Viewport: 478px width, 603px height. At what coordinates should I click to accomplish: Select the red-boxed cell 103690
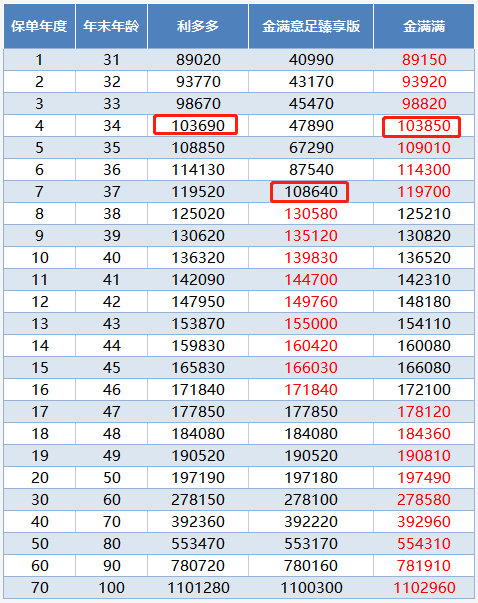coord(195,125)
